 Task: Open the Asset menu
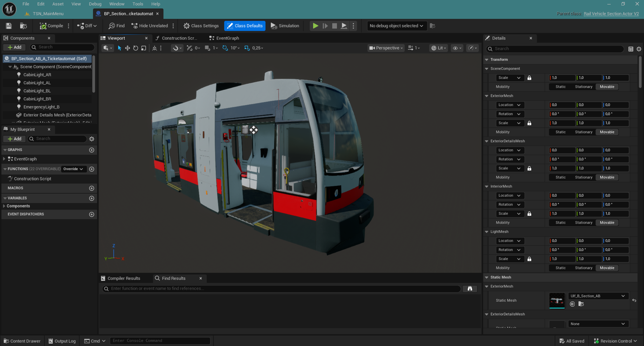click(58, 4)
